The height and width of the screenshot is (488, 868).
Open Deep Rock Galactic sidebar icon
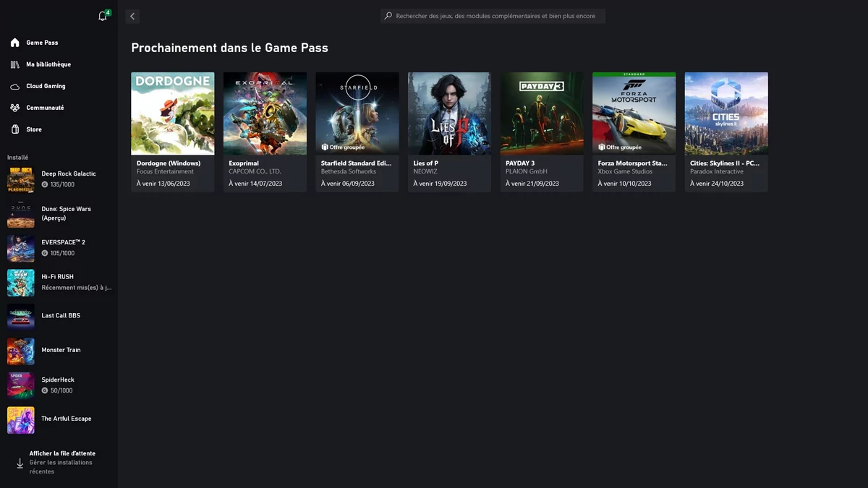20,179
